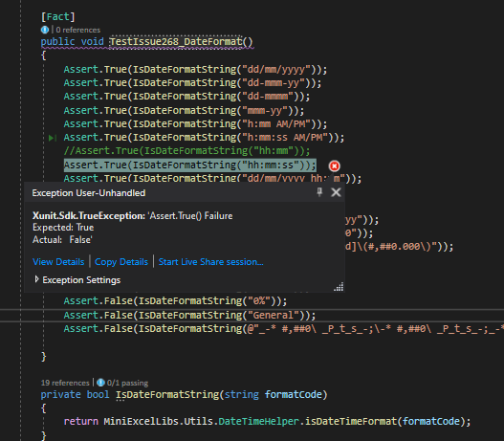Viewport: 504px width, 441px height.
Task: Click the "dd/mm/yyyy" assert line
Action: pos(195,70)
